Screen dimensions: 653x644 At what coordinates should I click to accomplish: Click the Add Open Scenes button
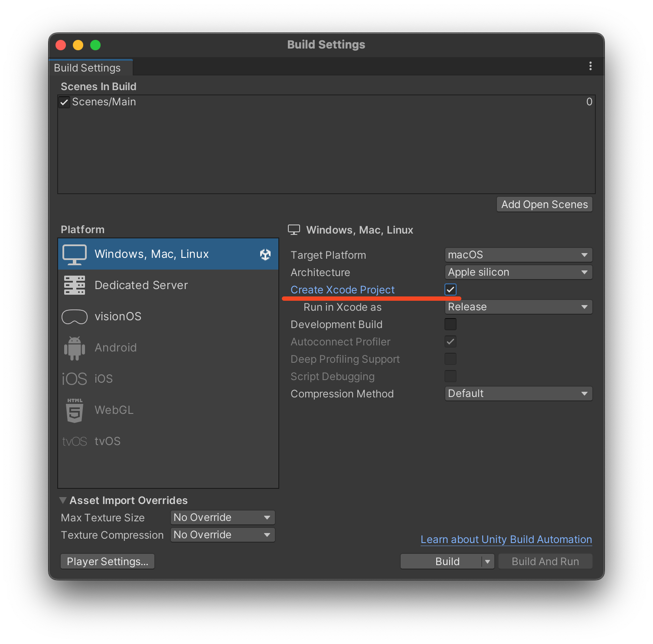(x=544, y=205)
